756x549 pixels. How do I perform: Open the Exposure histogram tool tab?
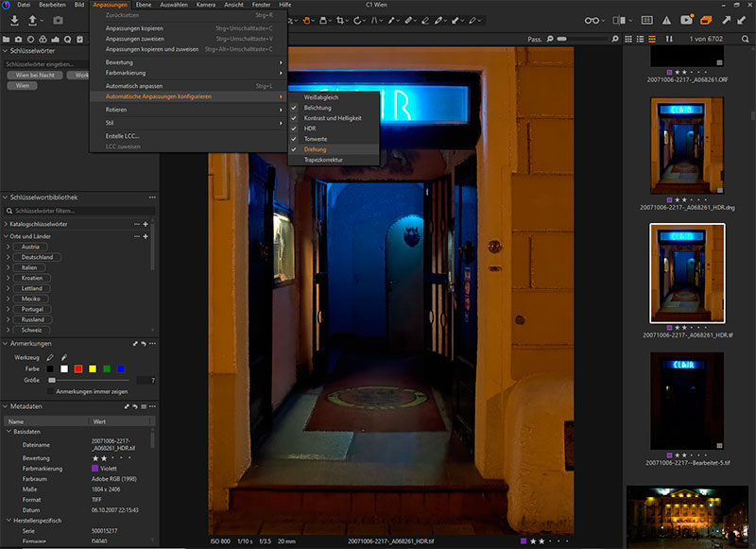(56, 39)
